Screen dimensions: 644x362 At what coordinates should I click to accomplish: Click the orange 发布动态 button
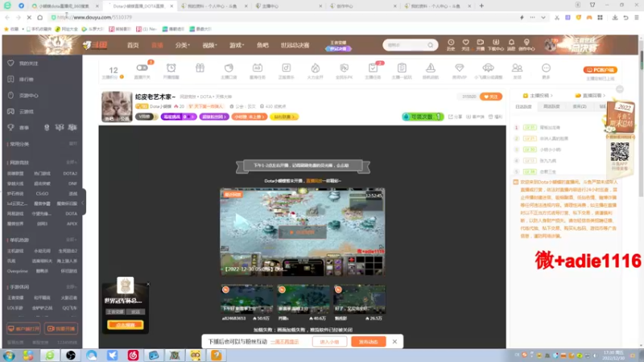(369, 341)
